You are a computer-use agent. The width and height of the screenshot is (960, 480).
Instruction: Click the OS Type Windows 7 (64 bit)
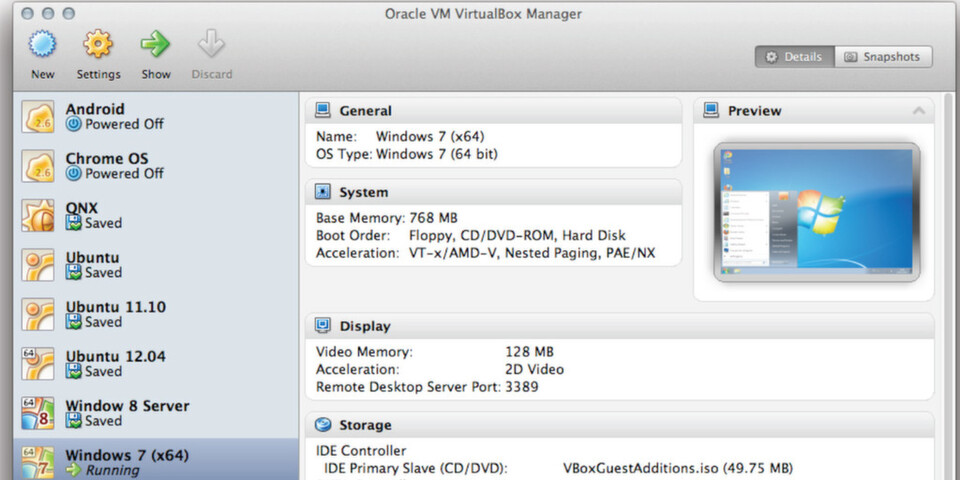(x=407, y=154)
